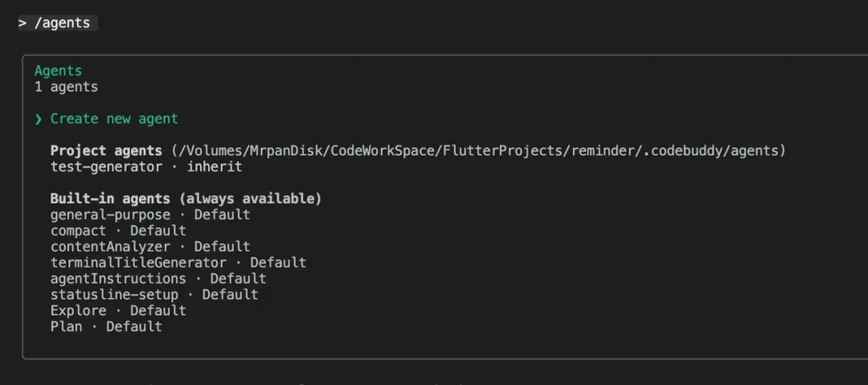Click the /agents command input text
The height and width of the screenshot is (385, 868).
click(62, 23)
